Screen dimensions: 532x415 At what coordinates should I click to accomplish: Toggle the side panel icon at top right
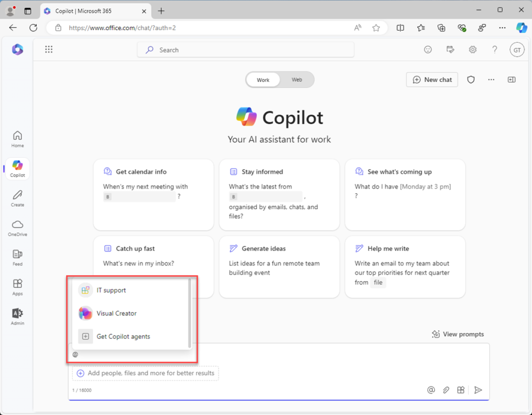coord(512,80)
